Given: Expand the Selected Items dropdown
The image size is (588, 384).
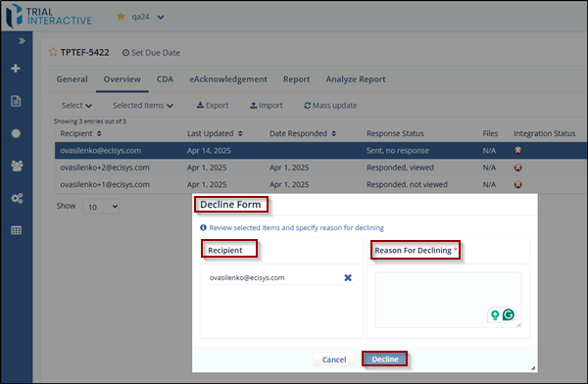Looking at the screenshot, I should point(143,106).
